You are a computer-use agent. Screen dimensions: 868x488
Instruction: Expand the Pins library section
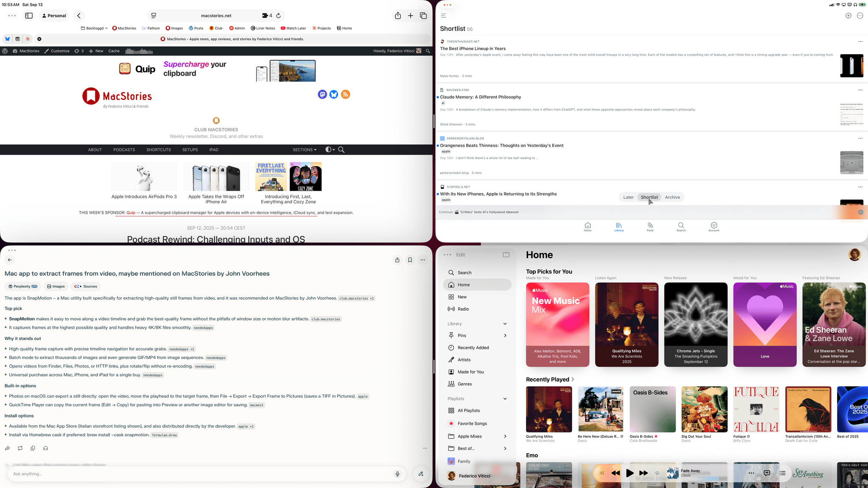pyautogui.click(x=505, y=335)
